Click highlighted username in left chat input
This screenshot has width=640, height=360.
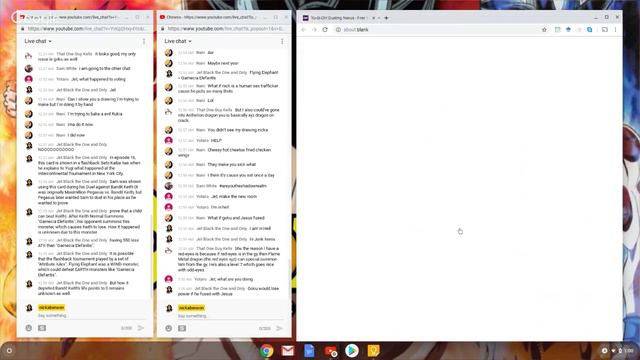pyautogui.click(x=51, y=307)
